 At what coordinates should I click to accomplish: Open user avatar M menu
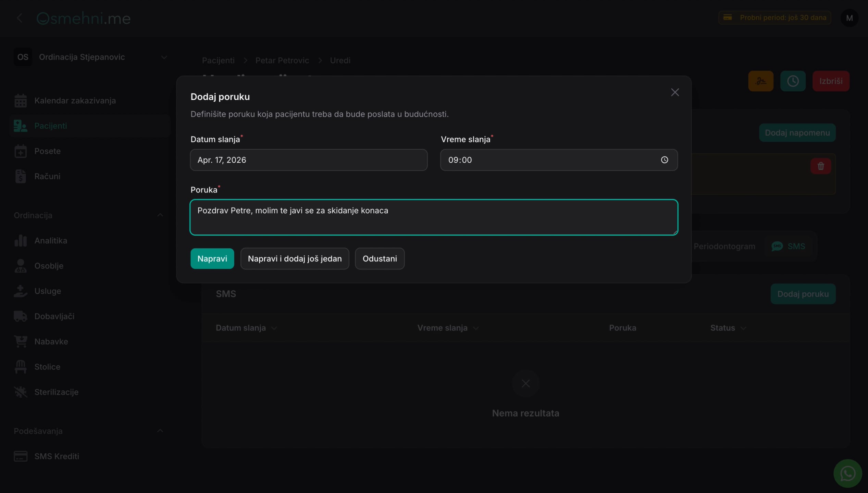849,18
